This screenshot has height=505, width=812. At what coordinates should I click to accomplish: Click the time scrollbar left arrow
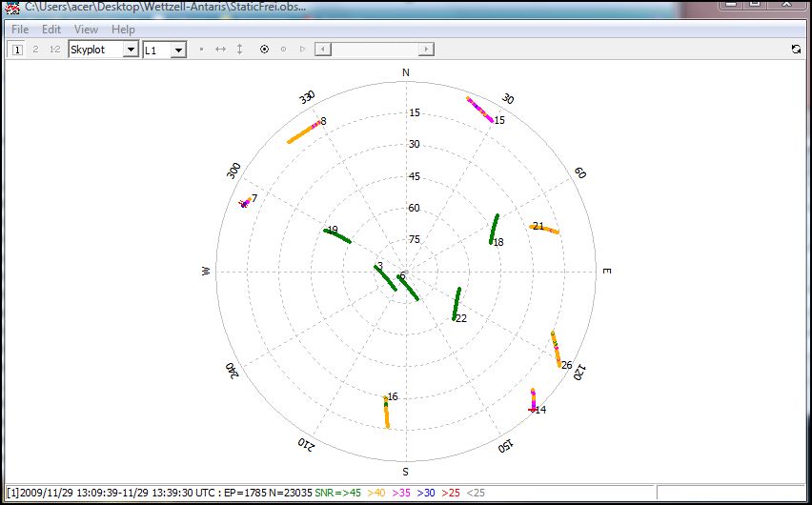coord(321,50)
